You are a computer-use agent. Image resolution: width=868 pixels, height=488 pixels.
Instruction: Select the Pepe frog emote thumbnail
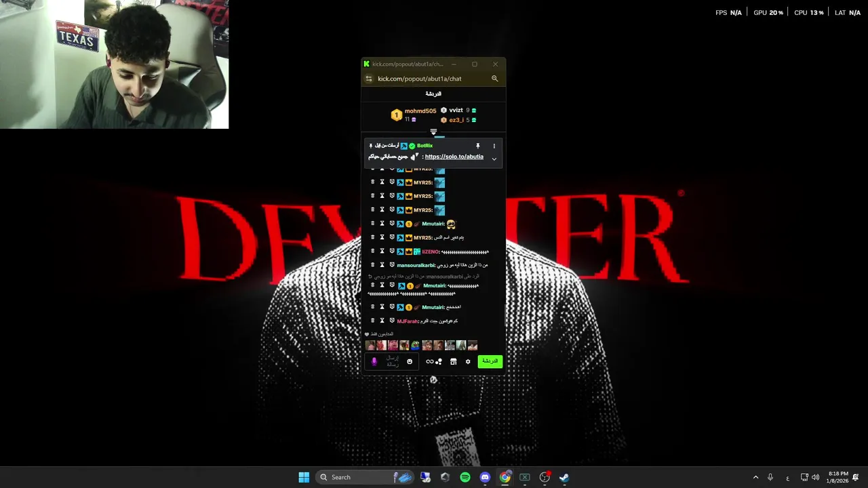click(x=415, y=346)
